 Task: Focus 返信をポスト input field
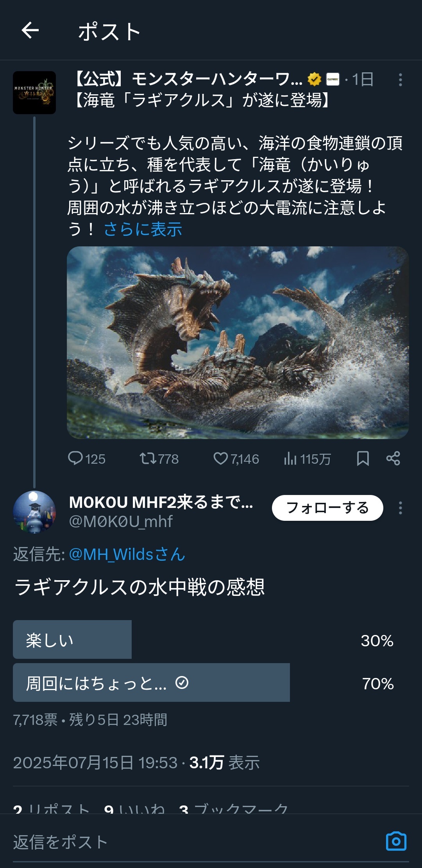195,842
